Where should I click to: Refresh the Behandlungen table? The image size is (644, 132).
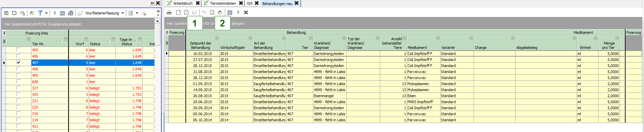(x=220, y=12)
